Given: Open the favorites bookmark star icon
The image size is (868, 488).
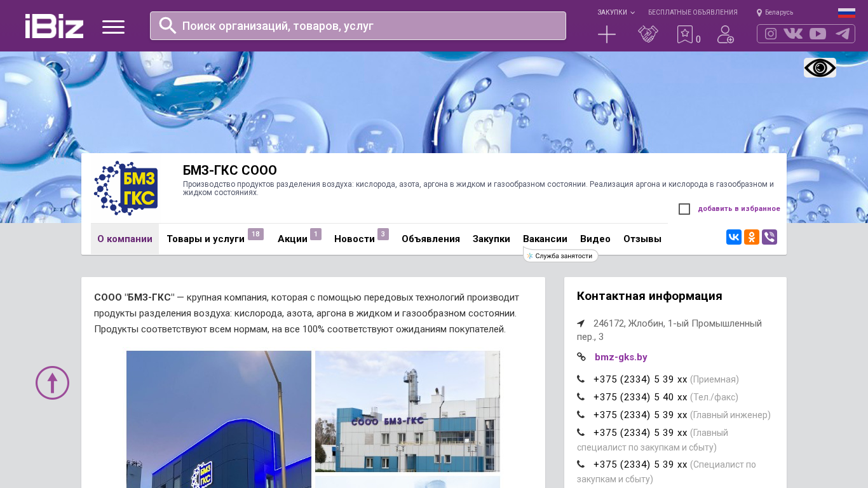Looking at the screenshot, I should (684, 34).
